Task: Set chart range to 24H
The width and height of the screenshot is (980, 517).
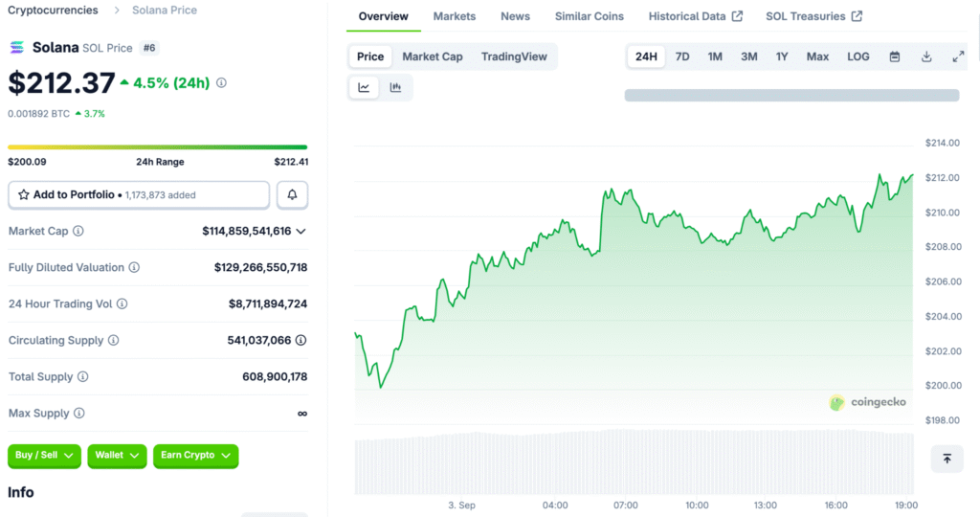Action: pos(646,56)
